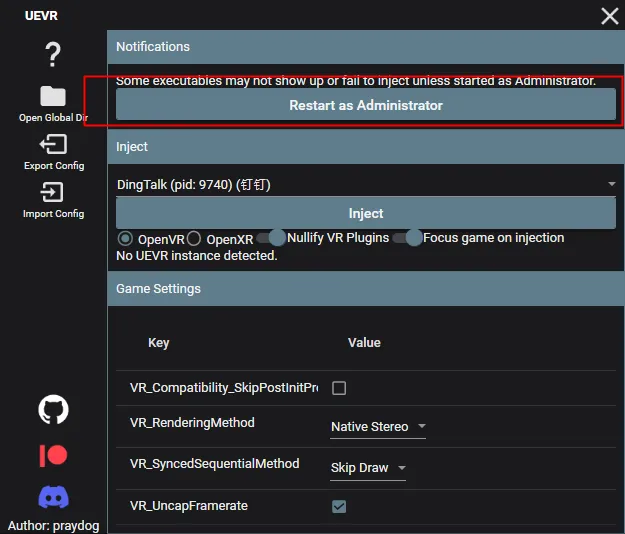Click the Restart as Administrator button
Screen dimensions: 625x534
pos(366,105)
